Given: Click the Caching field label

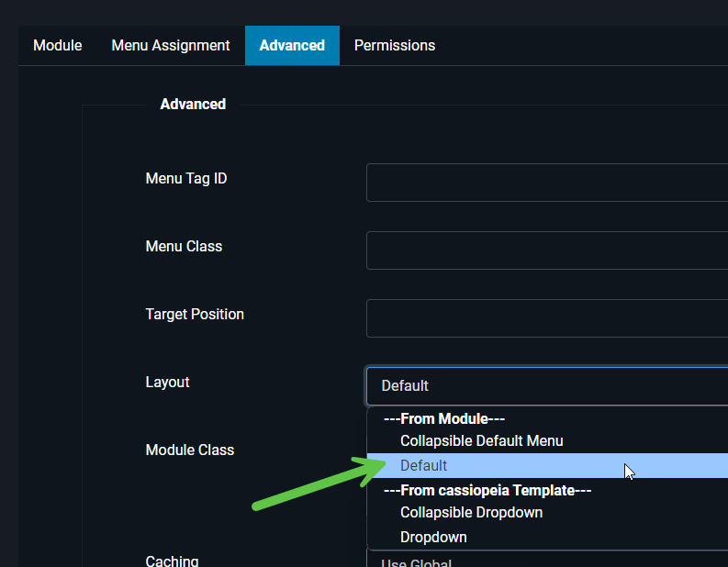Looking at the screenshot, I should click(x=172, y=561).
